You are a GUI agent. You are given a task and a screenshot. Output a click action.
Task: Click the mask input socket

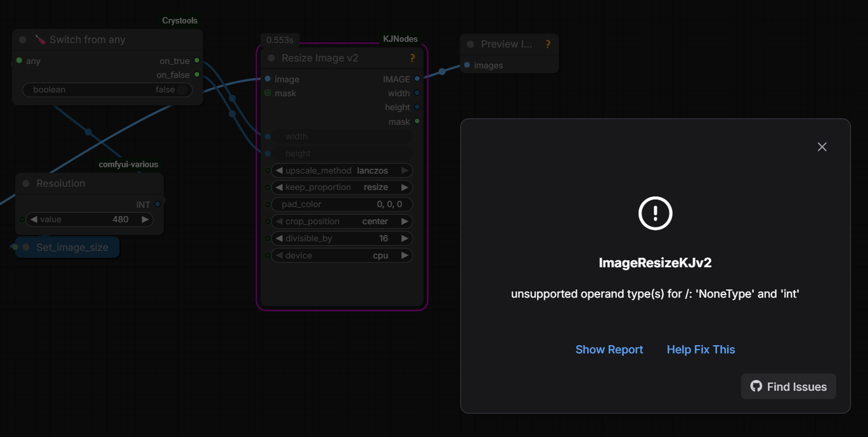pyautogui.click(x=268, y=93)
